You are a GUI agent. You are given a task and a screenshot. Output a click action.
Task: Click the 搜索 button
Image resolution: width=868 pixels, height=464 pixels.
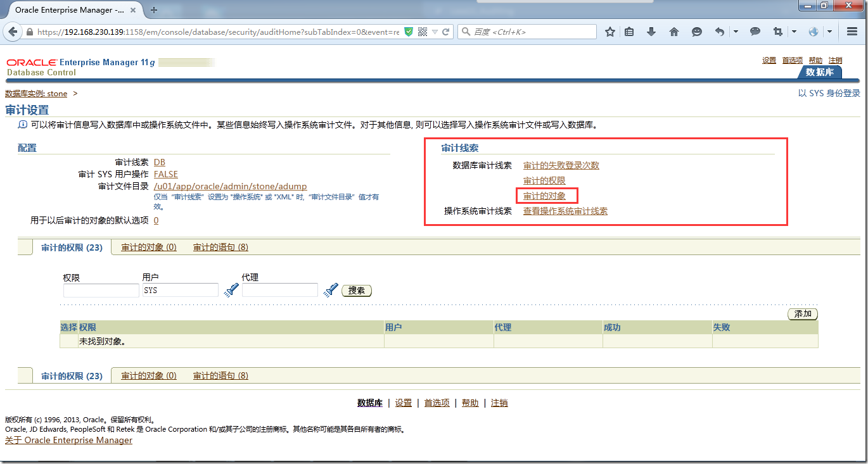tap(357, 291)
